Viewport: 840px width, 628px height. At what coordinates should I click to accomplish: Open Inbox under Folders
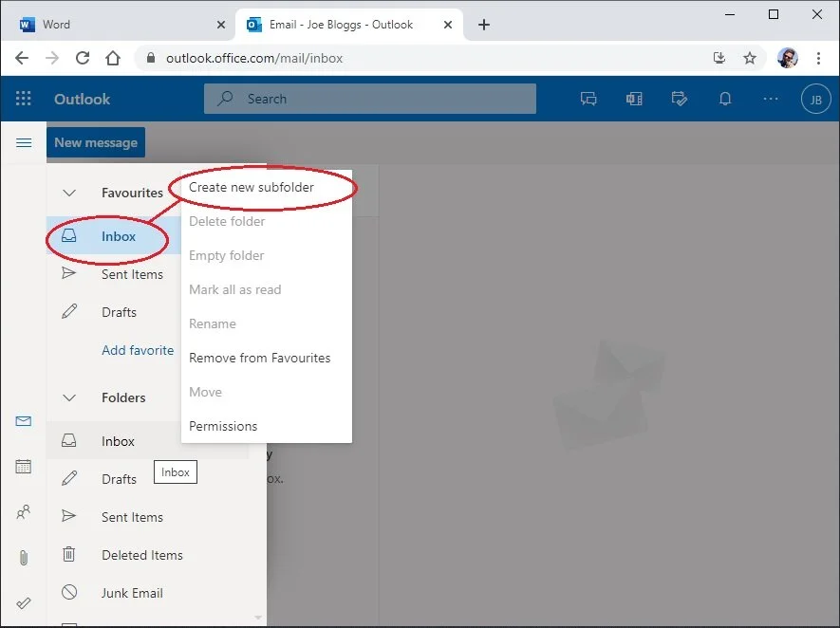pyautogui.click(x=148, y=440)
